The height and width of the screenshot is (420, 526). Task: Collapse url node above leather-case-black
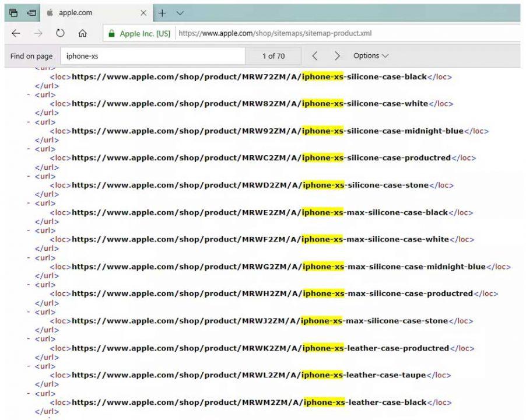pyautogui.click(x=29, y=394)
